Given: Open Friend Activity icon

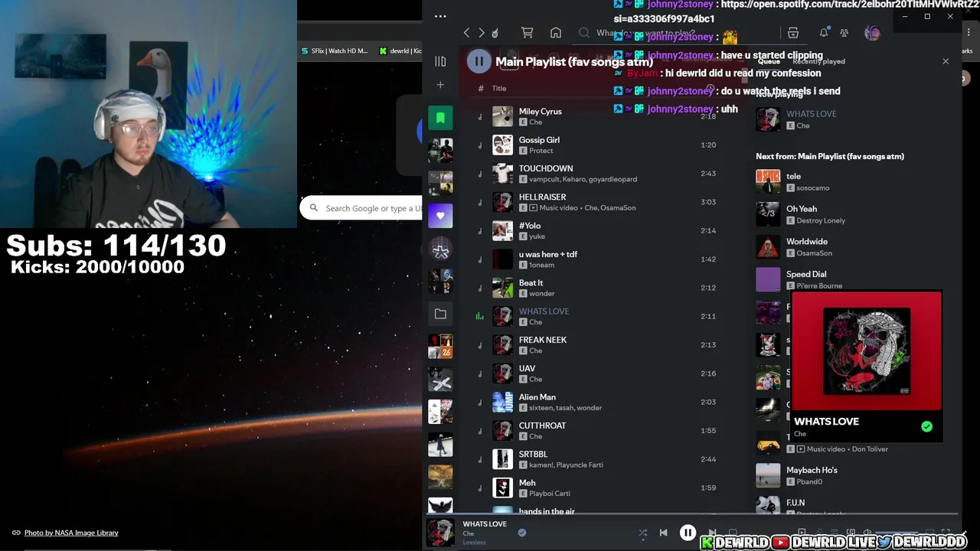Looking at the screenshot, I should tap(844, 33).
